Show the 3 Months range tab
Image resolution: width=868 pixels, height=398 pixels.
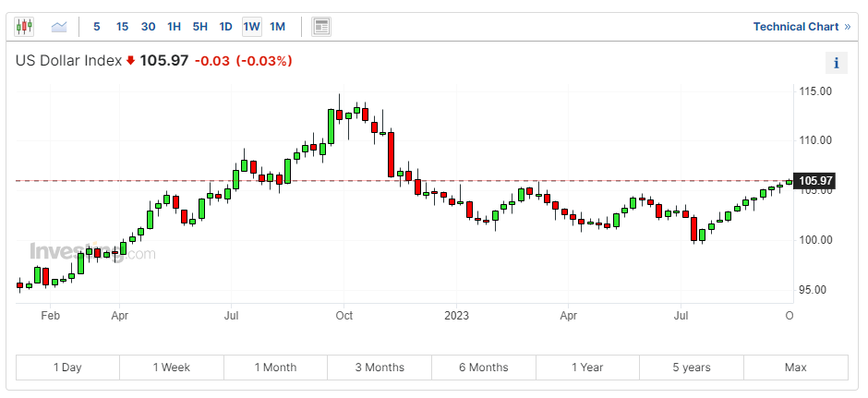coord(380,368)
